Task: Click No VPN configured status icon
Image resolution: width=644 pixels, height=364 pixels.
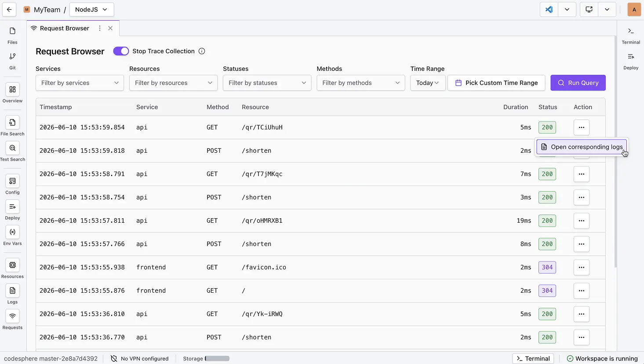Action: click(x=114, y=359)
